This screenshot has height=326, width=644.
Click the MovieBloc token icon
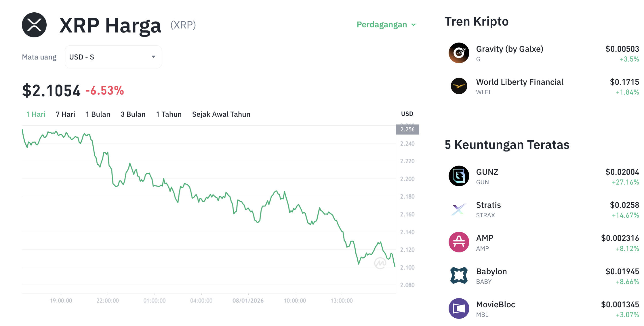(459, 309)
